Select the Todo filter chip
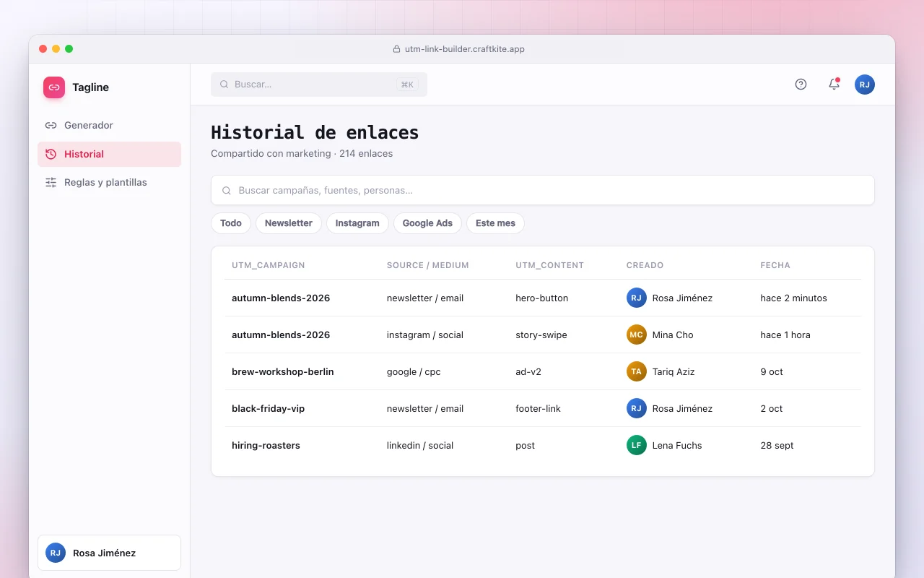 point(231,223)
